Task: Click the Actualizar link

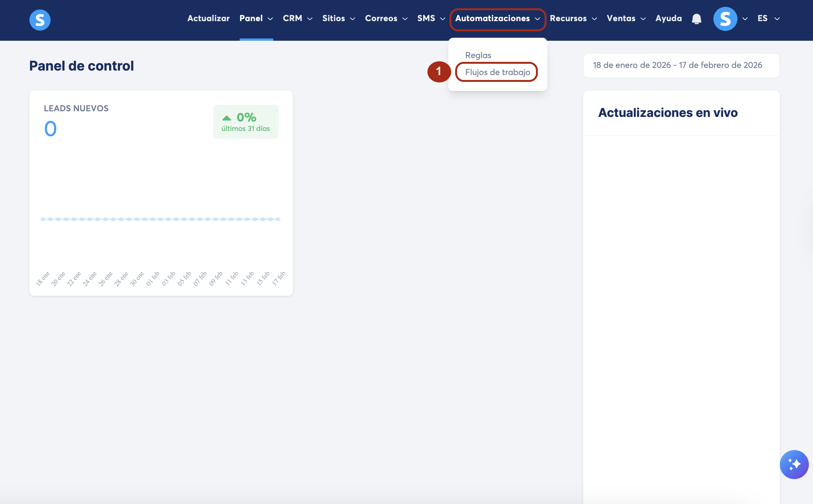Action: pyautogui.click(x=208, y=18)
